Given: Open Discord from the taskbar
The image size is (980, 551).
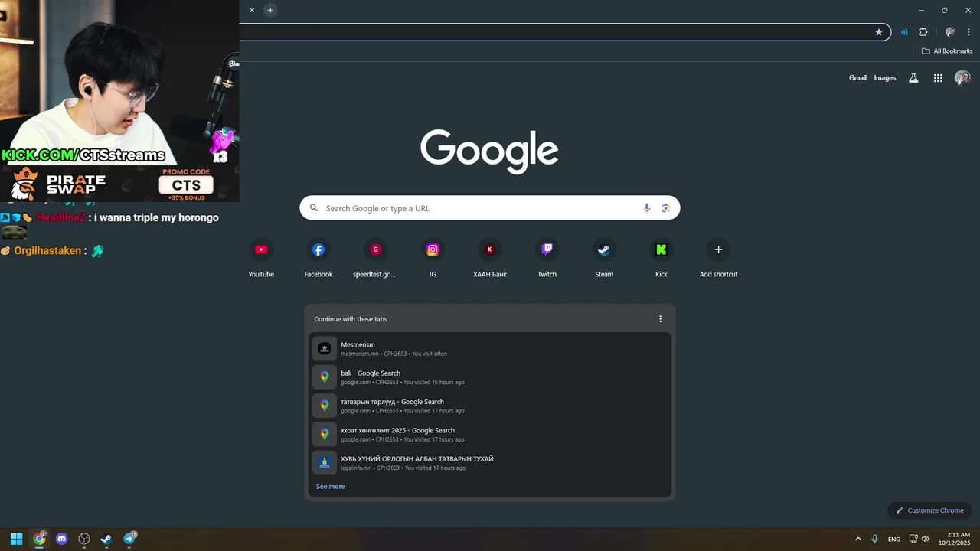Looking at the screenshot, I should click(x=62, y=539).
